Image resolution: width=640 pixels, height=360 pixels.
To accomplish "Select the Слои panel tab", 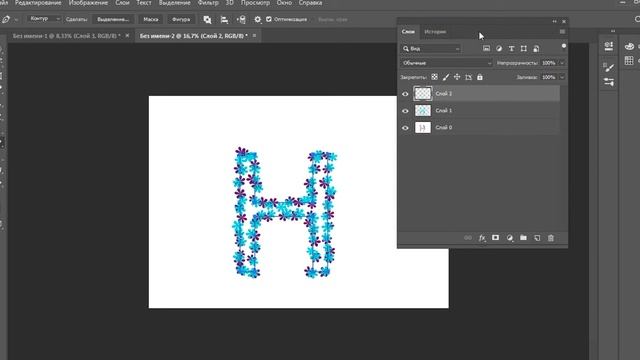I will pos(408,31).
